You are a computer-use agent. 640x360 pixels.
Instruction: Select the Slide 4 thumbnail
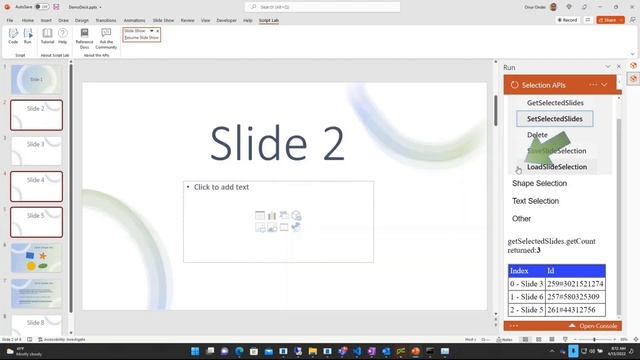(36, 187)
